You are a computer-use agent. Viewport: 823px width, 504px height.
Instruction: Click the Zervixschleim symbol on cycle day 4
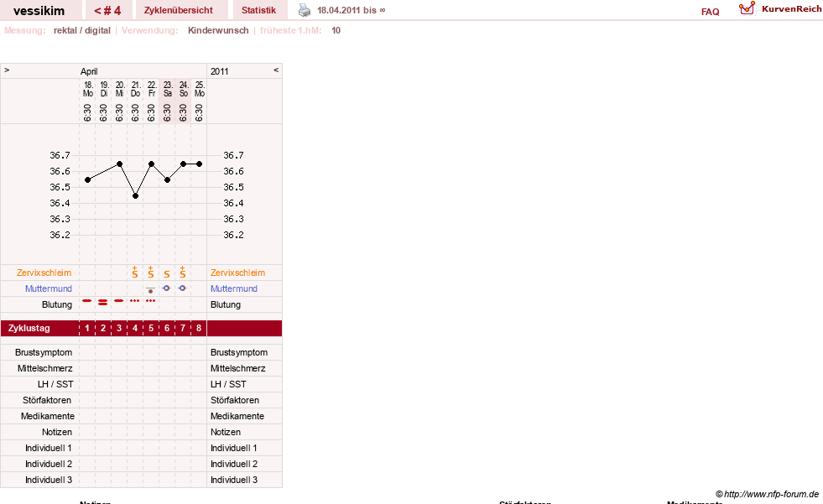[135, 273]
